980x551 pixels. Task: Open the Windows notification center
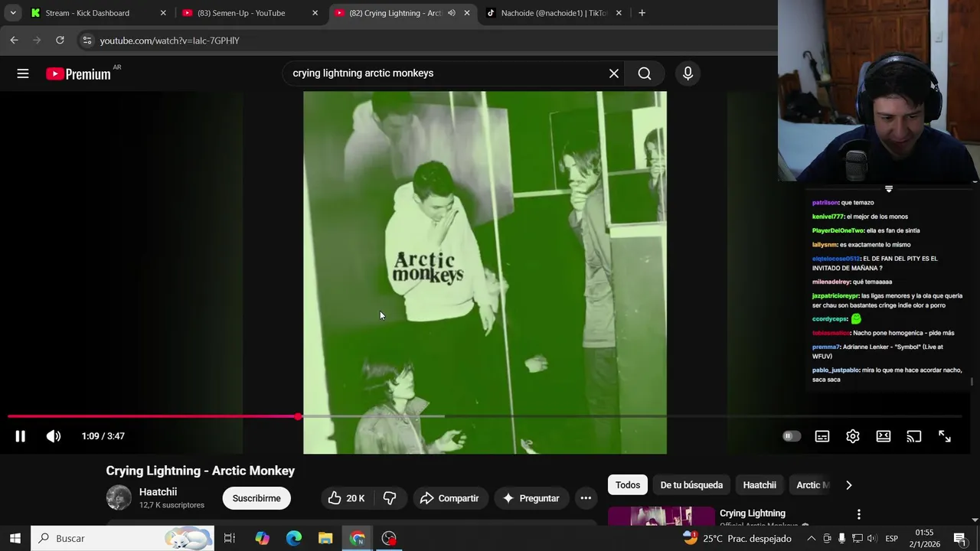click(x=959, y=539)
